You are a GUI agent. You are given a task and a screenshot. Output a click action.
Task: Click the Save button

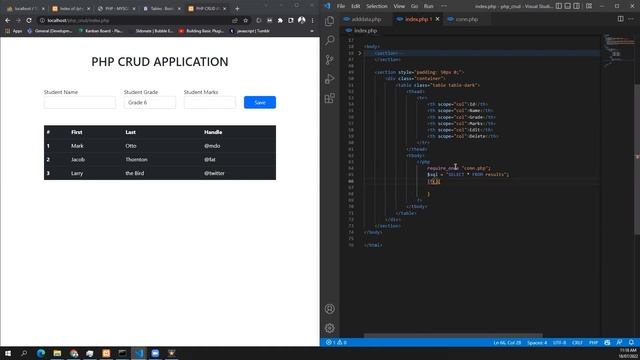(260, 102)
